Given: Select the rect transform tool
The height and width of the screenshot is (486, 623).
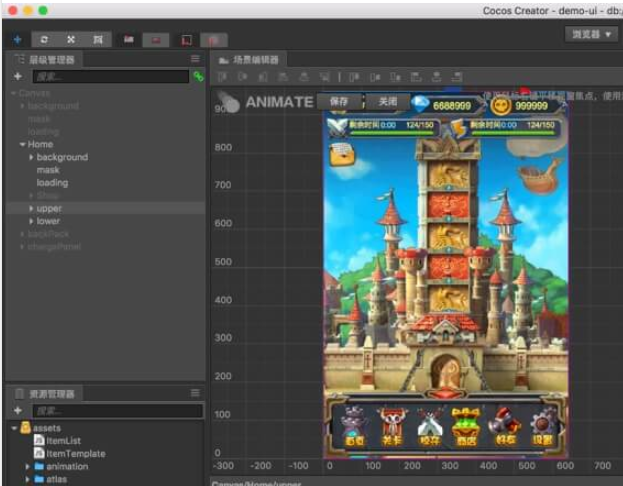Looking at the screenshot, I should (x=98, y=39).
